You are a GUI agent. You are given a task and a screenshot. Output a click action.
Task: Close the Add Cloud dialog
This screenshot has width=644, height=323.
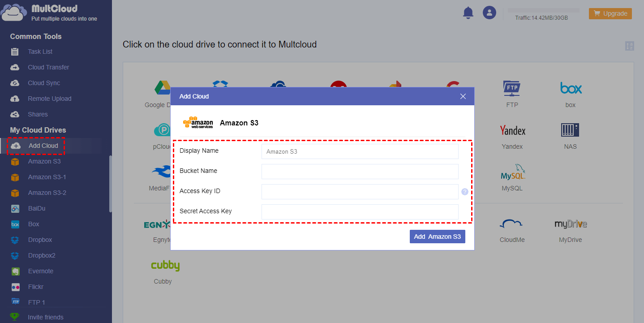click(x=463, y=96)
